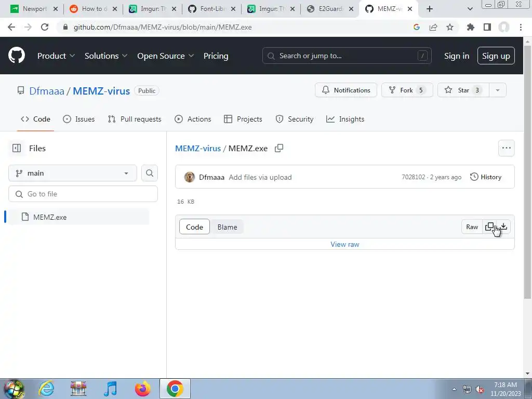This screenshot has width=532, height=399.
Task: Go to the Pricing page
Action: point(216,56)
